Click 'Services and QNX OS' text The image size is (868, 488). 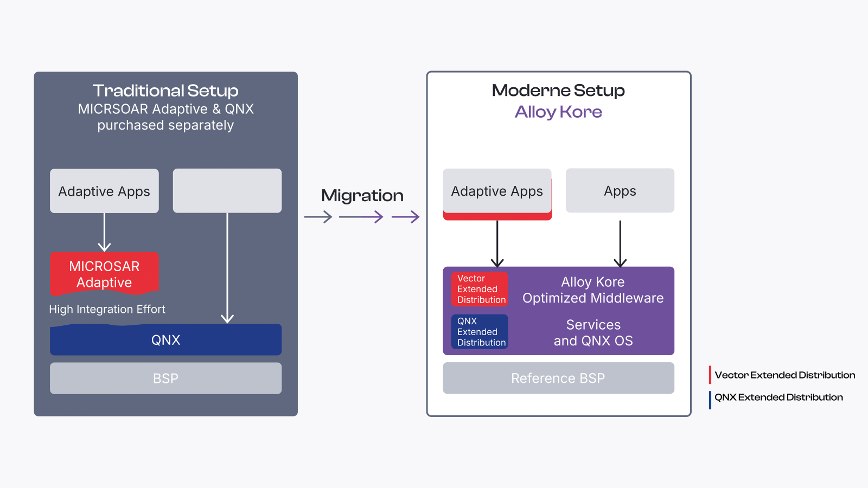click(593, 333)
